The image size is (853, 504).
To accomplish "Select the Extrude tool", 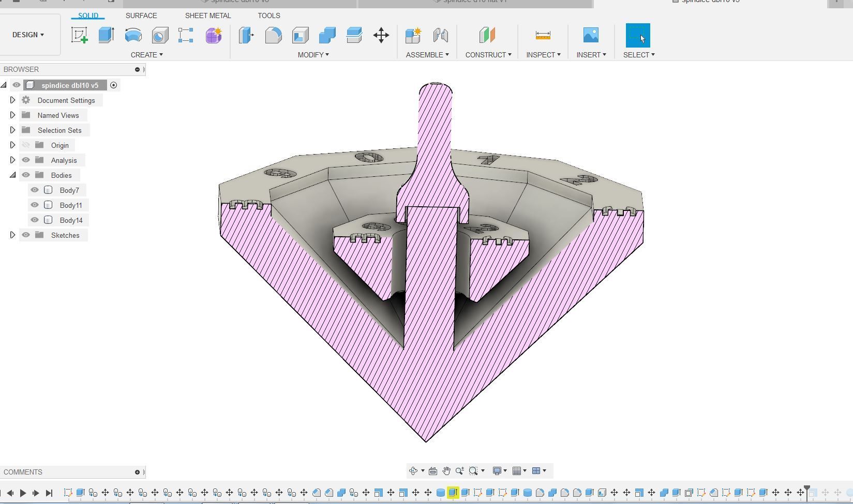I will 107,35.
